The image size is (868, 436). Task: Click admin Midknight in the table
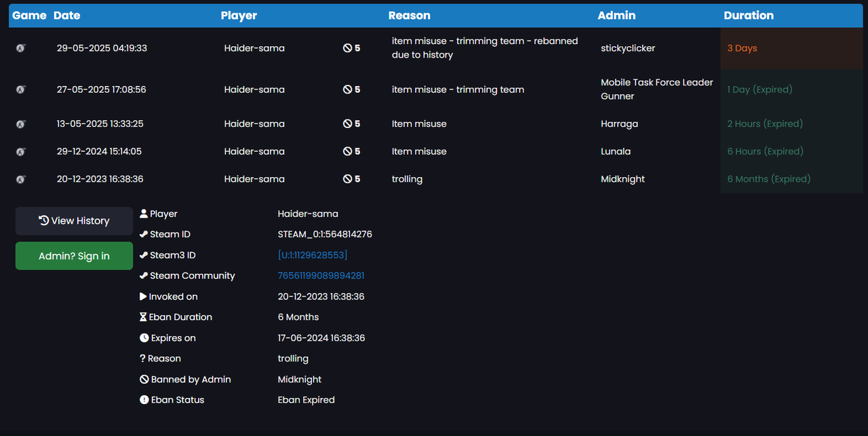623,179
